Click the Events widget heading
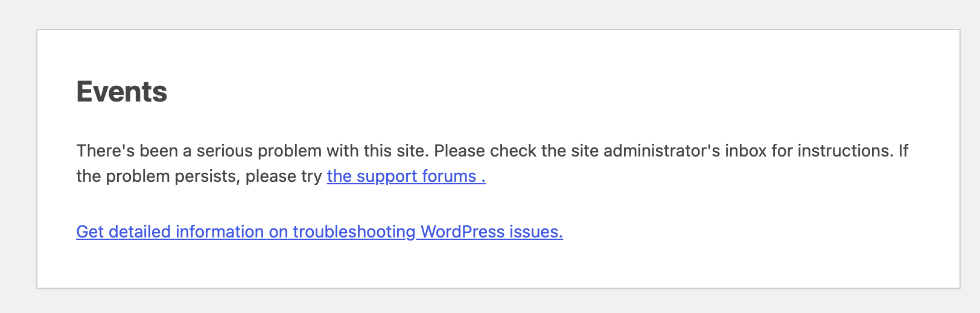This screenshot has height=313, width=980. [122, 92]
